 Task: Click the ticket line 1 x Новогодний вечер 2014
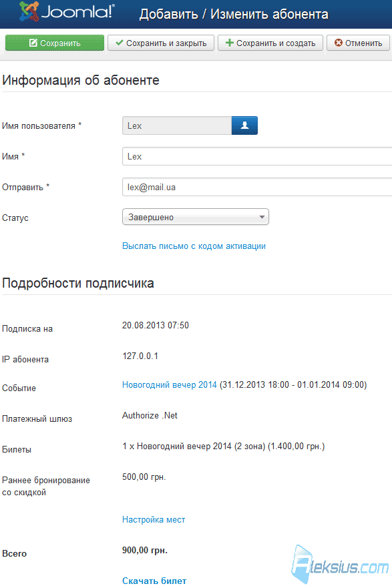pos(224,447)
